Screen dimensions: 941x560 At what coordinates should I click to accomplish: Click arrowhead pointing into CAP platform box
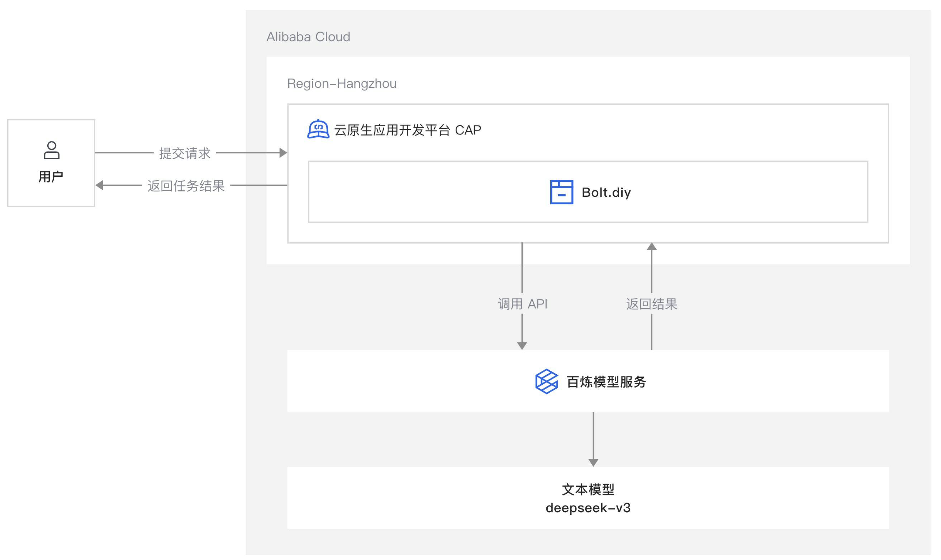[283, 153]
